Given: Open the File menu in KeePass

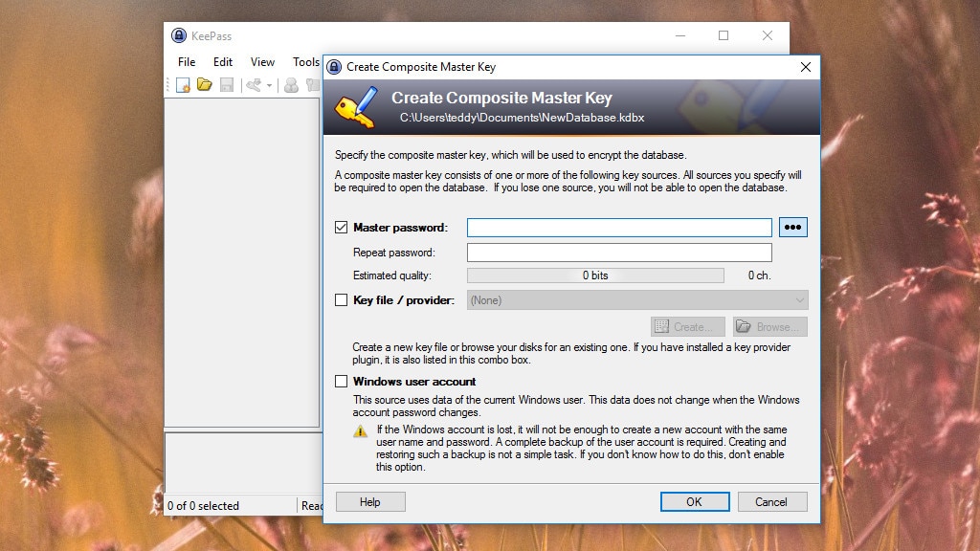Looking at the screenshot, I should (187, 62).
